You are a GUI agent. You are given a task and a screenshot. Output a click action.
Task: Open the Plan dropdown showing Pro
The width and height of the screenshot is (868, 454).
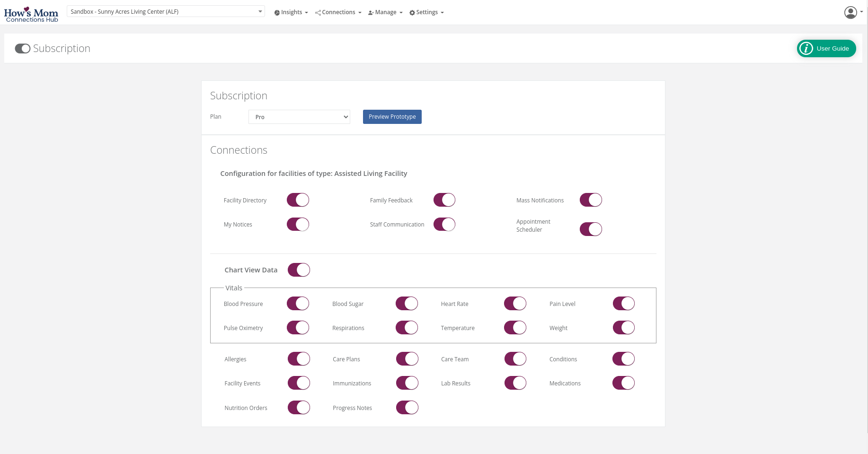299,117
